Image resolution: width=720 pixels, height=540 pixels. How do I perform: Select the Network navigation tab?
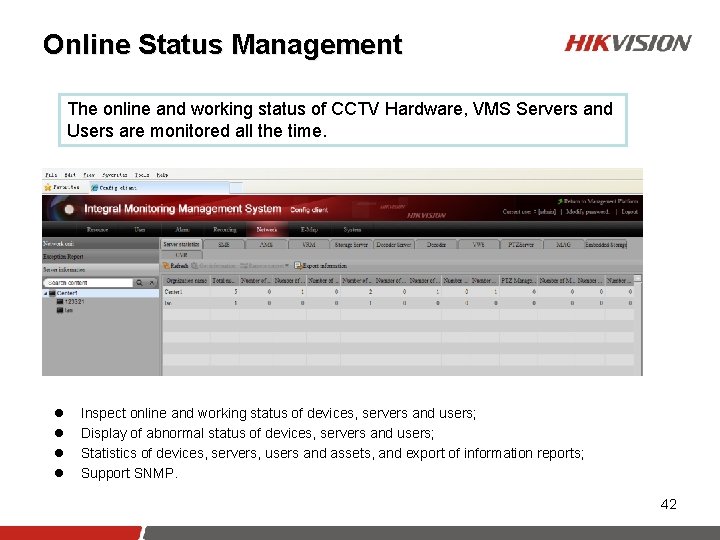pyautogui.click(x=267, y=230)
